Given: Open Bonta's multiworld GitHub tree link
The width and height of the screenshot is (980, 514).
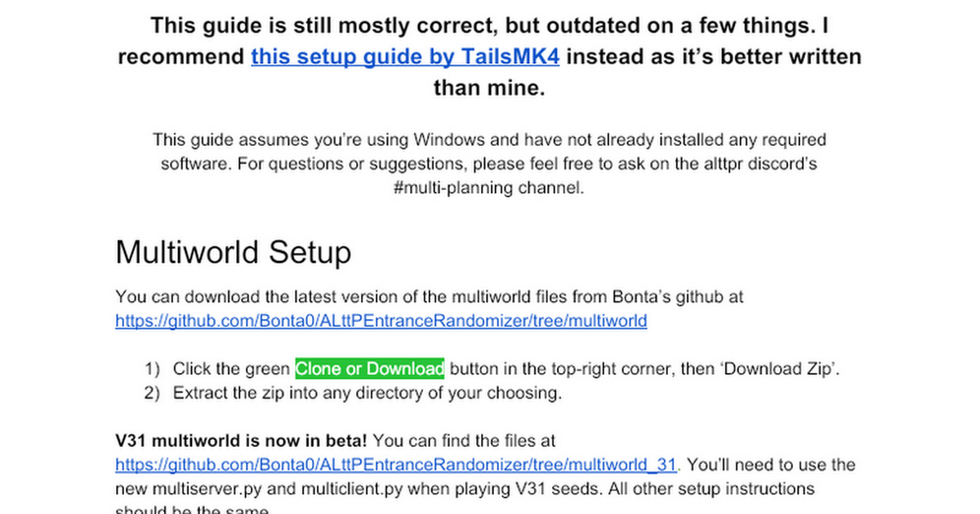Looking at the screenshot, I should [381, 321].
